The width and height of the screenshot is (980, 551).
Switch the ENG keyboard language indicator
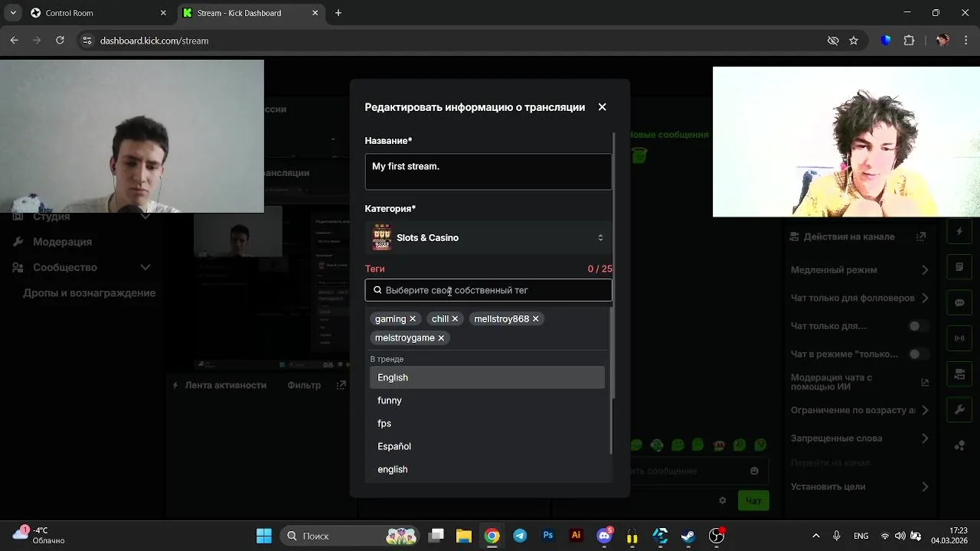(x=861, y=536)
